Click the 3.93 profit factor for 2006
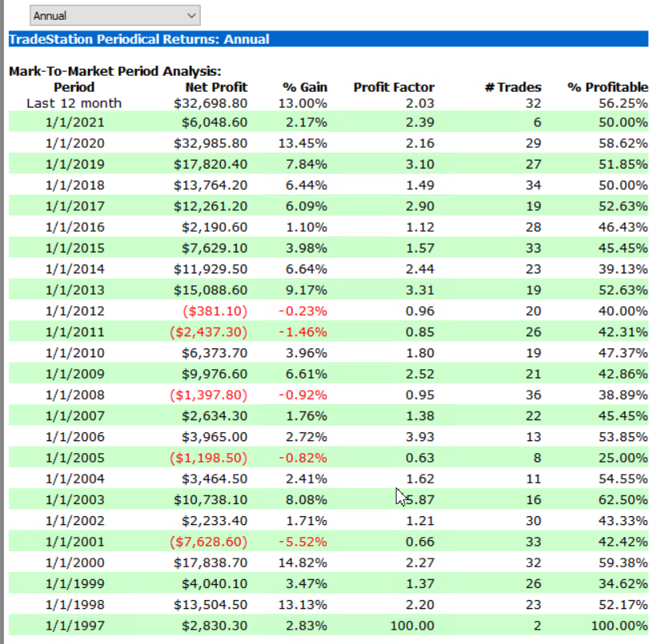 tap(420, 436)
